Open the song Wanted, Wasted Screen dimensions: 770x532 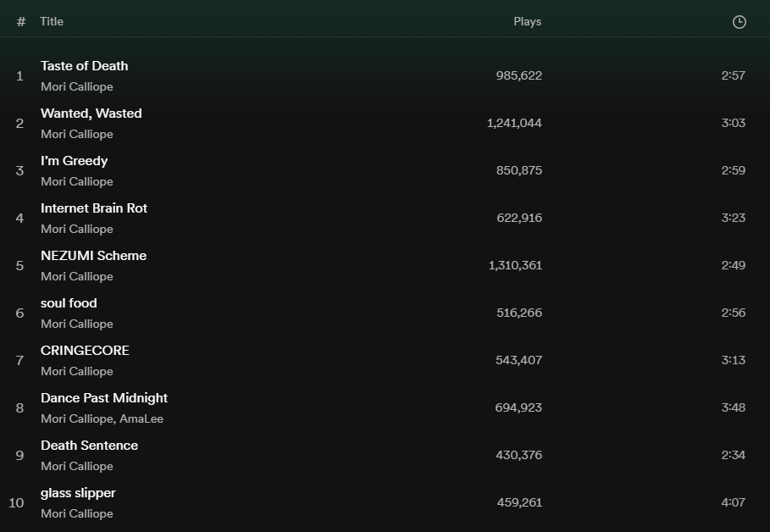pos(91,114)
